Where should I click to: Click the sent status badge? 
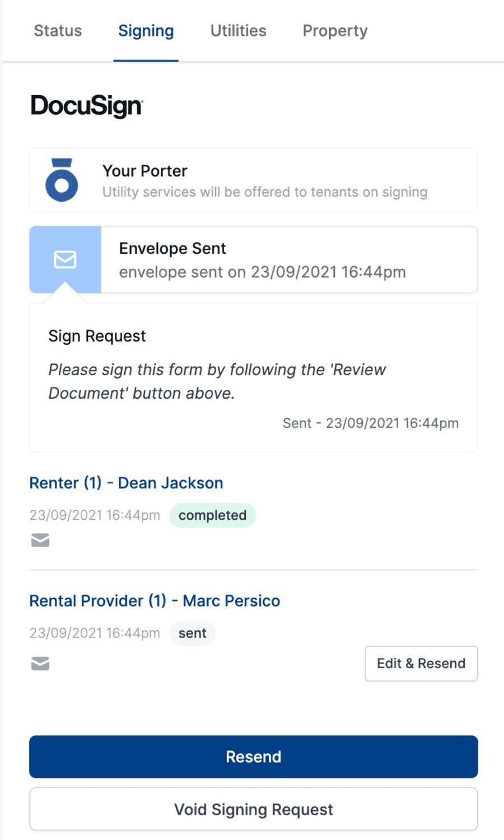tap(192, 633)
